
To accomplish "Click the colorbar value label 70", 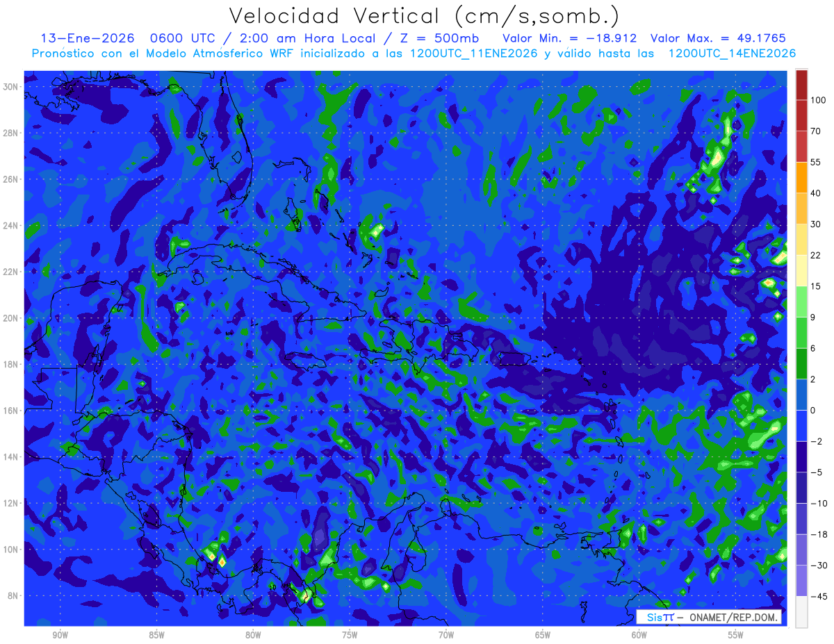I will pyautogui.click(x=816, y=131).
